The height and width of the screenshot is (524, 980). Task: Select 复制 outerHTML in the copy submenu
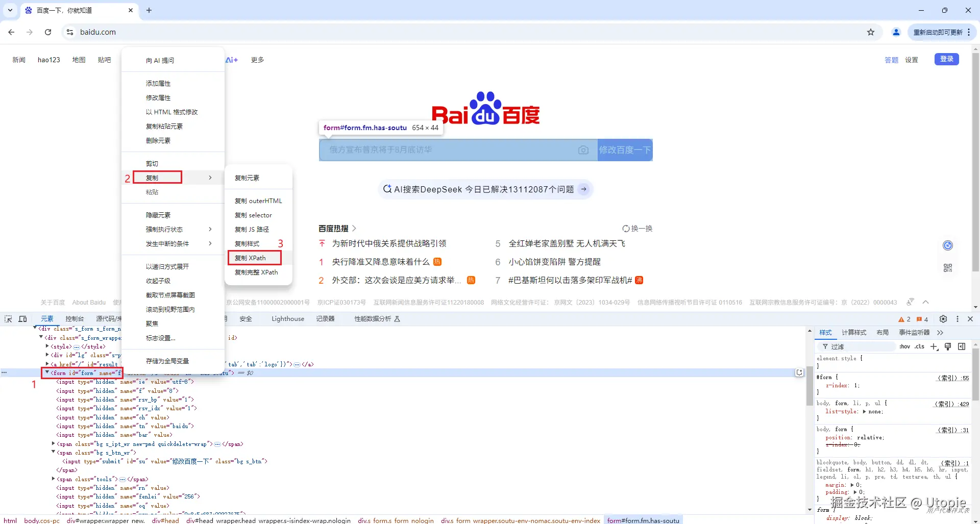click(x=258, y=201)
